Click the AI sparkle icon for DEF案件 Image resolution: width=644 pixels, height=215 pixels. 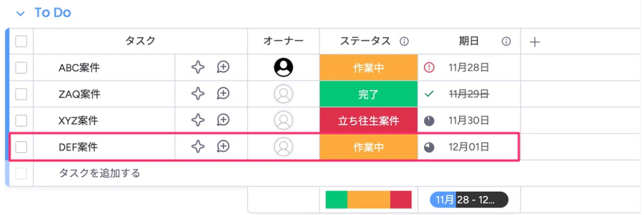coord(197,147)
